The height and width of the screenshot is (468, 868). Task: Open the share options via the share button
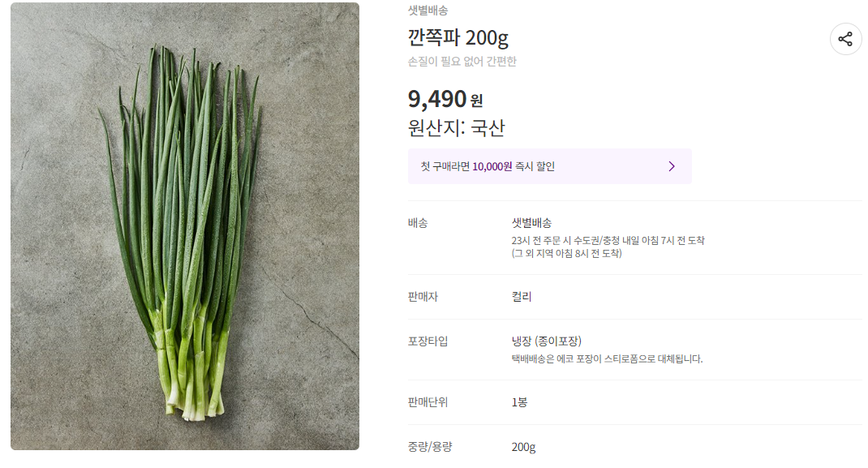(846, 39)
